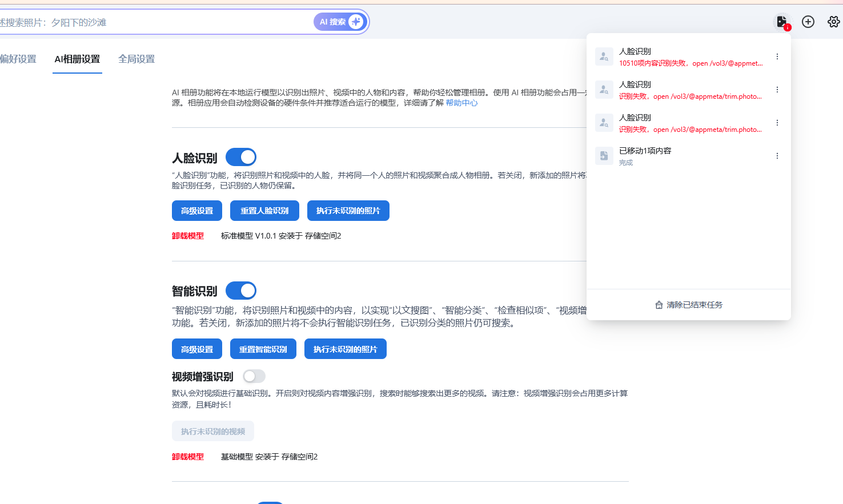The width and height of the screenshot is (843, 504).
Task: Click the trash icon next to 清除已结束任务
Action: pos(658,304)
